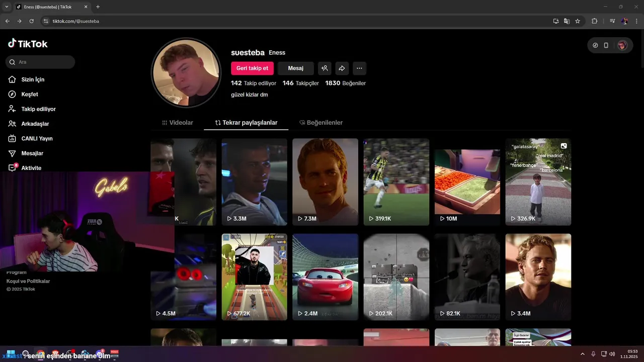
Task: Click the TikTok logo
Action: 28,44
